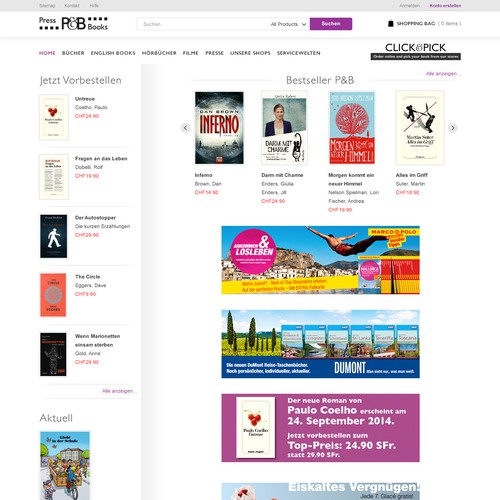
Task: Click the Marco Polo travel banner
Action: click(320, 260)
